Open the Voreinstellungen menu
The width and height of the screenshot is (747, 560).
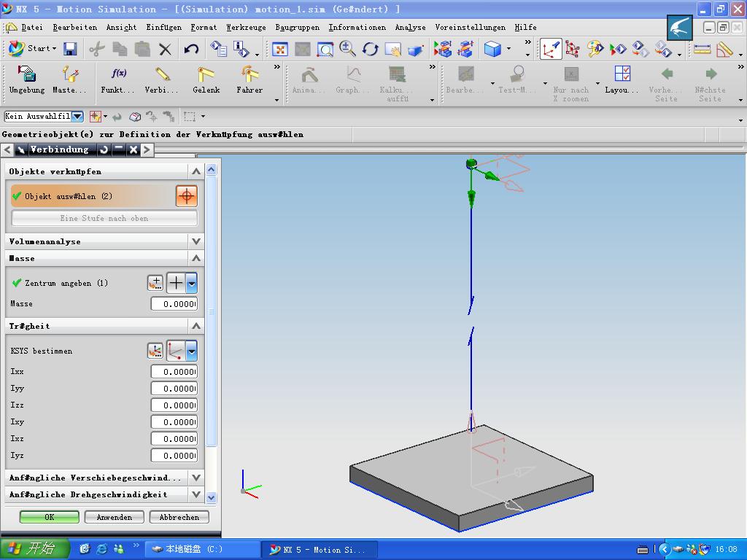(x=471, y=27)
